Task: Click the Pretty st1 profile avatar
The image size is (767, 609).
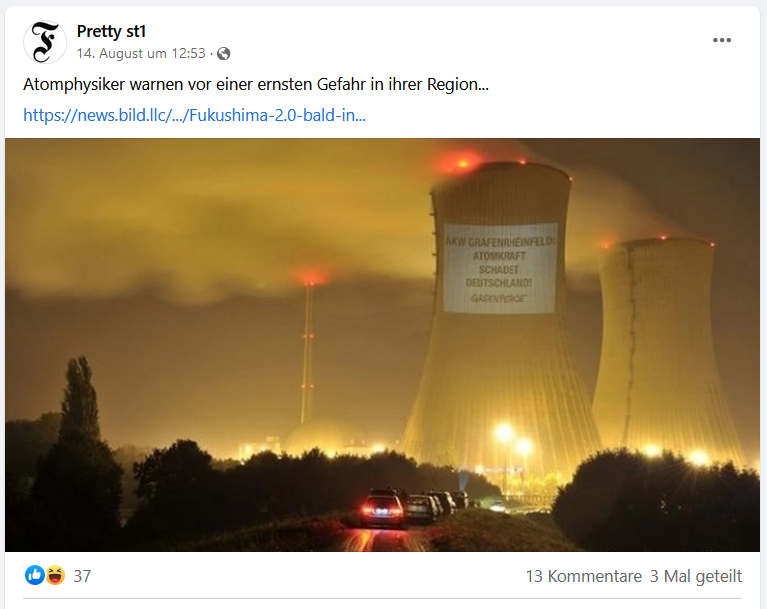Action: click(45, 42)
